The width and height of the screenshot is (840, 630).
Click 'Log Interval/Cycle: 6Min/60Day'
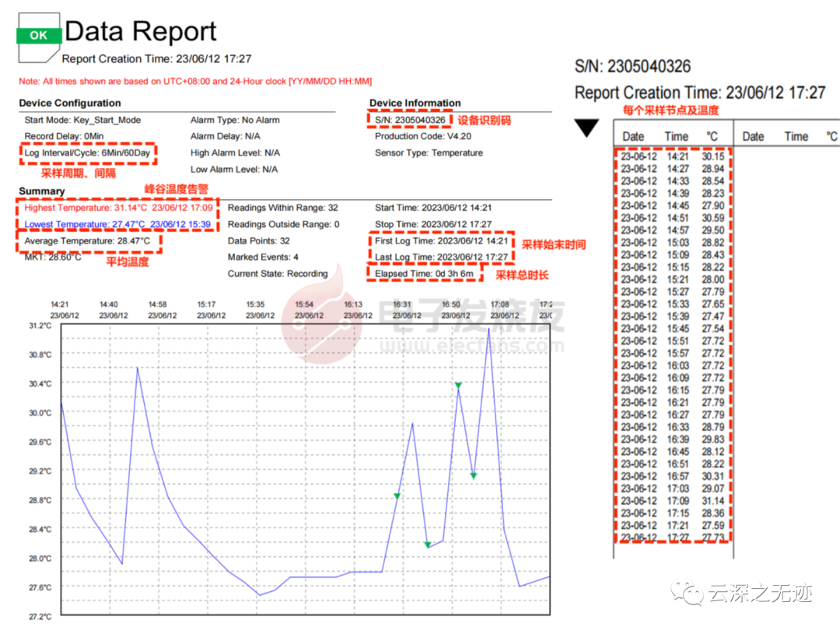tap(87, 152)
